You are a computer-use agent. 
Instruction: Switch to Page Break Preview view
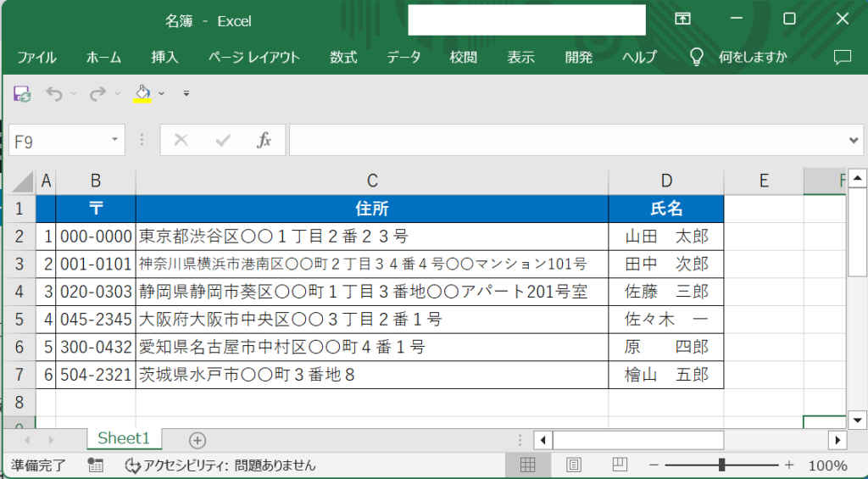[x=620, y=465]
